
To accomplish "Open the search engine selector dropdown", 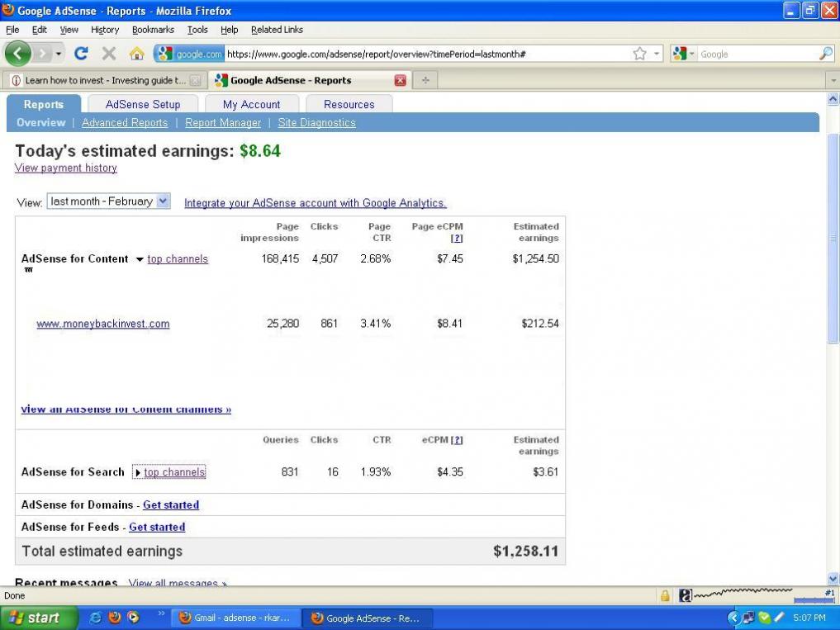I will point(685,54).
